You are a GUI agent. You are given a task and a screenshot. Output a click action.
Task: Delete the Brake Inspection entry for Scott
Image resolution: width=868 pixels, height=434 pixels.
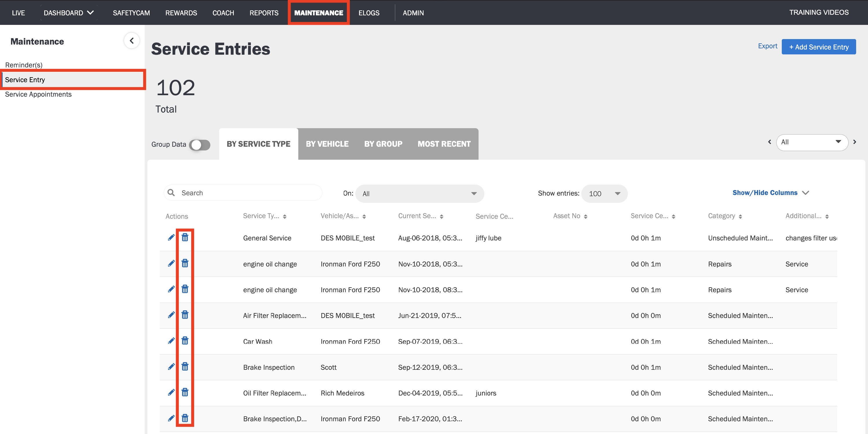coord(185,367)
